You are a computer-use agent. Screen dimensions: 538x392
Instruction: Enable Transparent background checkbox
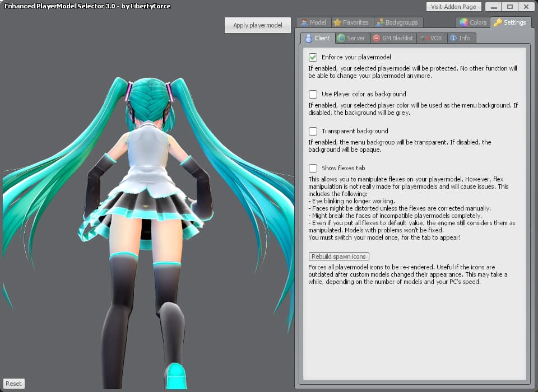(313, 132)
